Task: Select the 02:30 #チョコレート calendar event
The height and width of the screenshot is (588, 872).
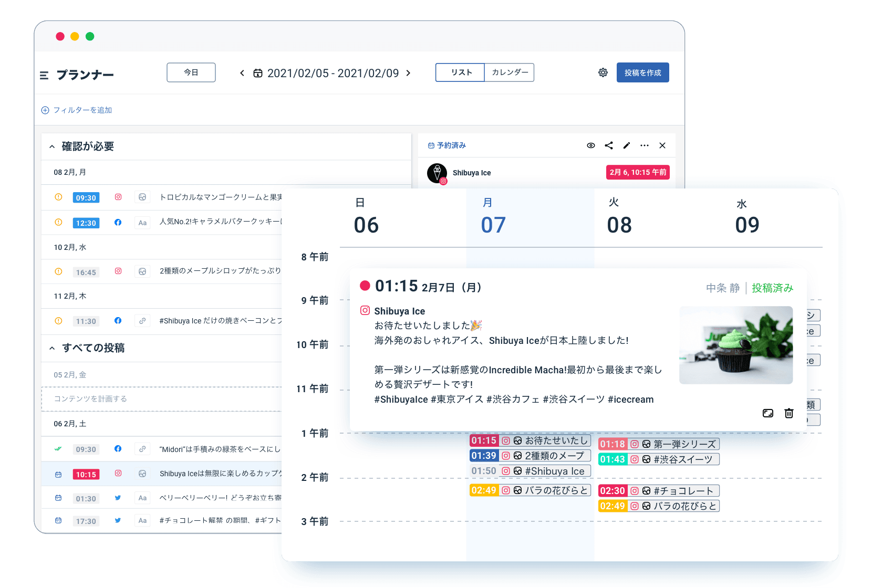Action: (x=659, y=491)
